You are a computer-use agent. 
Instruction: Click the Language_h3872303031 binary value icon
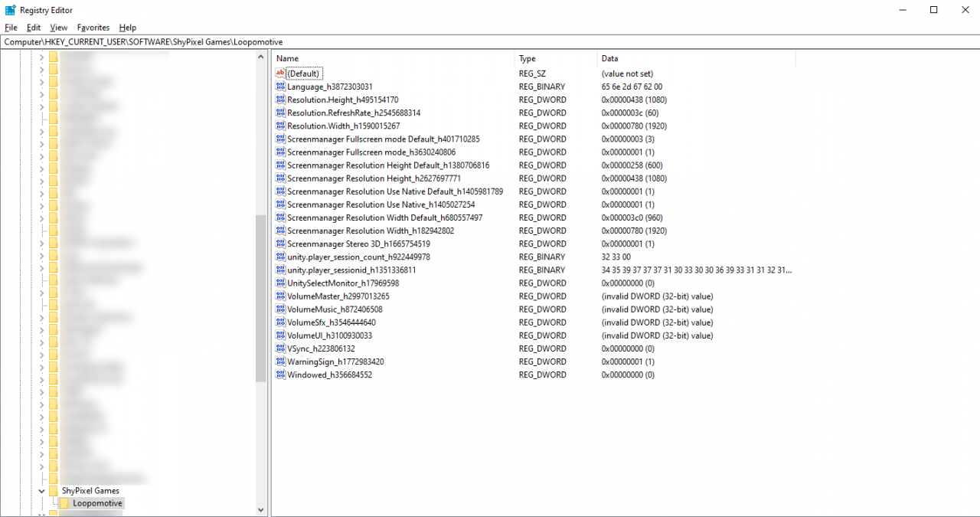click(280, 87)
